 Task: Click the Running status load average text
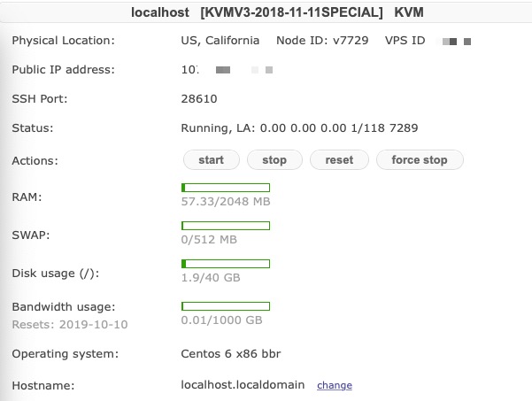click(299, 128)
